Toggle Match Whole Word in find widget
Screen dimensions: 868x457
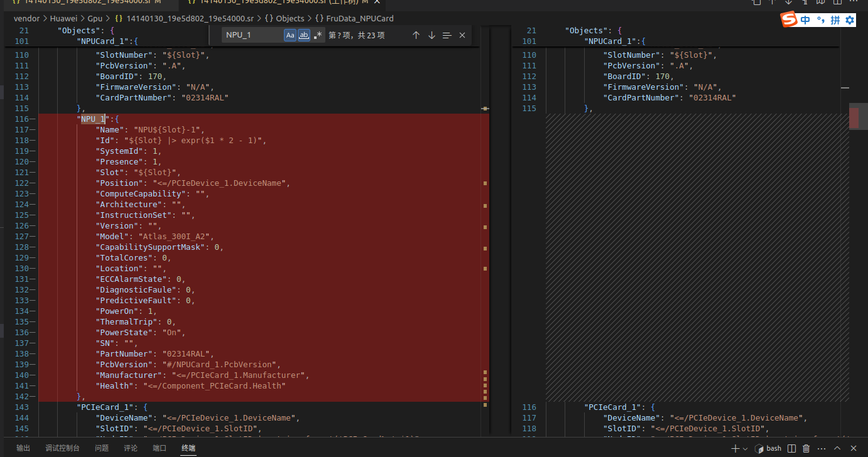(x=304, y=35)
